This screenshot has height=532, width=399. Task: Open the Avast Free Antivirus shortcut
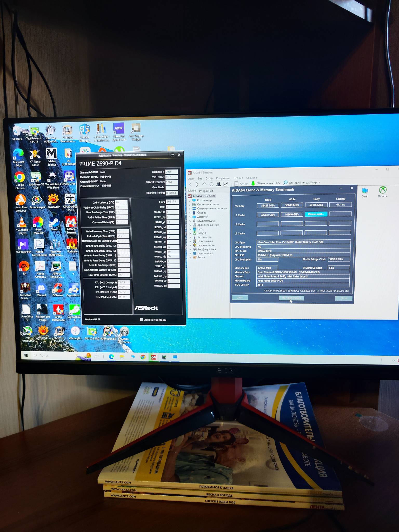(21, 203)
